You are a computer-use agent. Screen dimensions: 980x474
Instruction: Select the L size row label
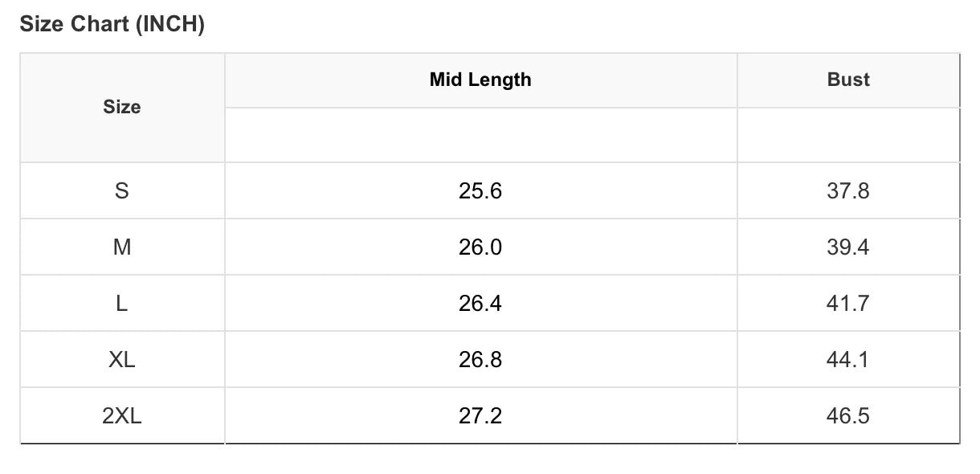coord(122,304)
